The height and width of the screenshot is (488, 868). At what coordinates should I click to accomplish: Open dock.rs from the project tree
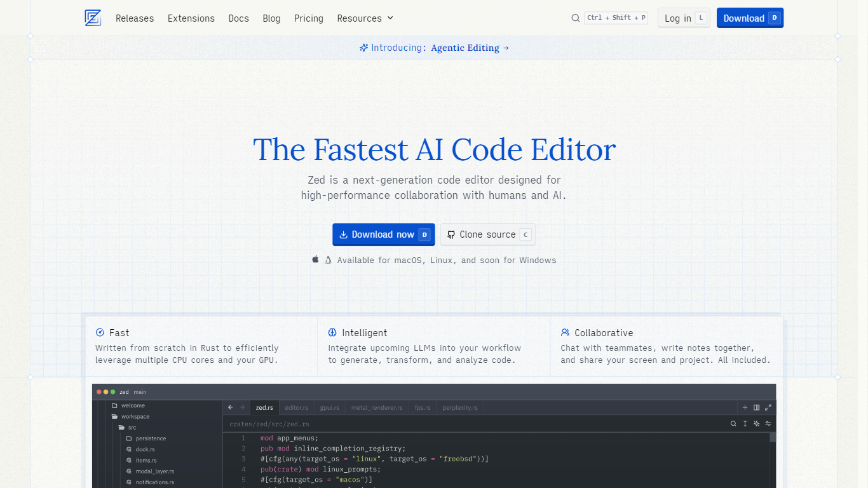coord(144,449)
